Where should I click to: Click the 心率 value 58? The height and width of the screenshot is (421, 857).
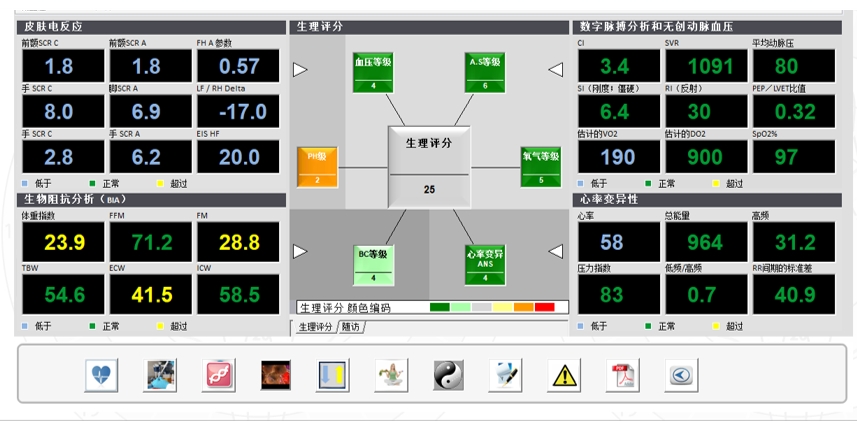coord(619,242)
